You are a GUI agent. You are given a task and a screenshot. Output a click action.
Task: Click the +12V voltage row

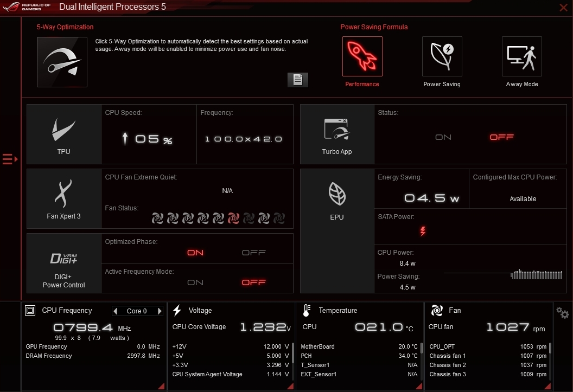[231, 347]
